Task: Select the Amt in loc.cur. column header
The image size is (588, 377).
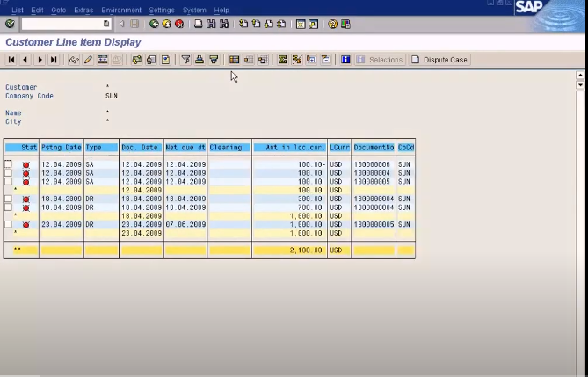Action: [x=290, y=148]
